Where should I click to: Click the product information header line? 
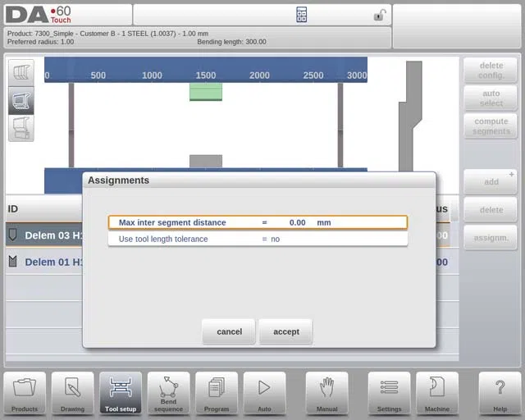coord(107,34)
